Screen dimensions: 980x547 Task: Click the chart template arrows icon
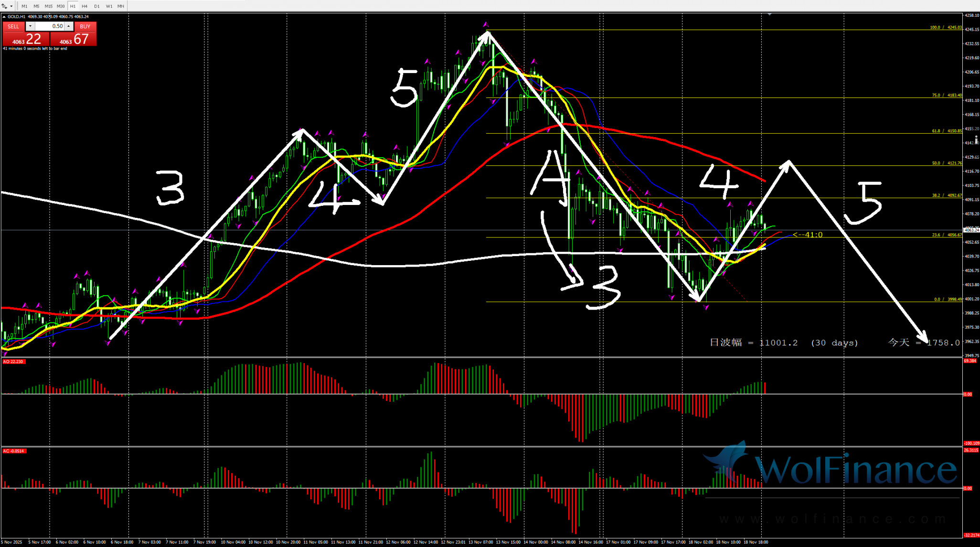tap(4, 6)
